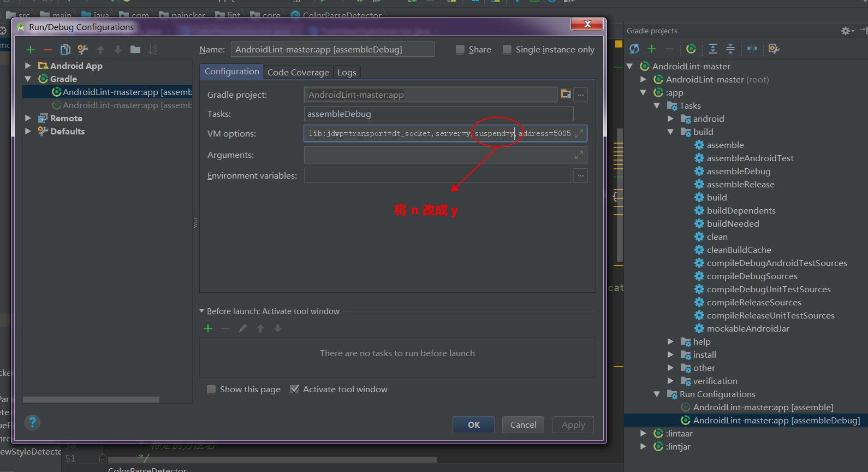Execute Gradle task icon in Gradle panel

click(x=691, y=49)
